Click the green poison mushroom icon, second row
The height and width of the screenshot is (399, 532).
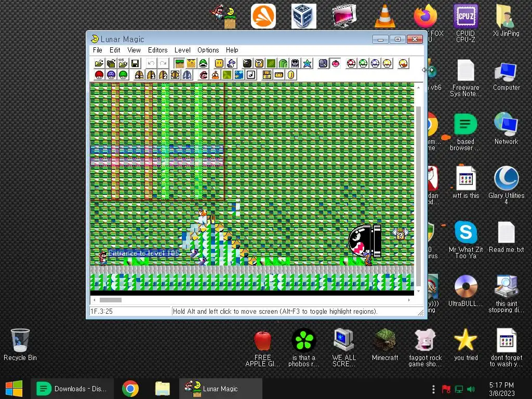[x=123, y=75]
